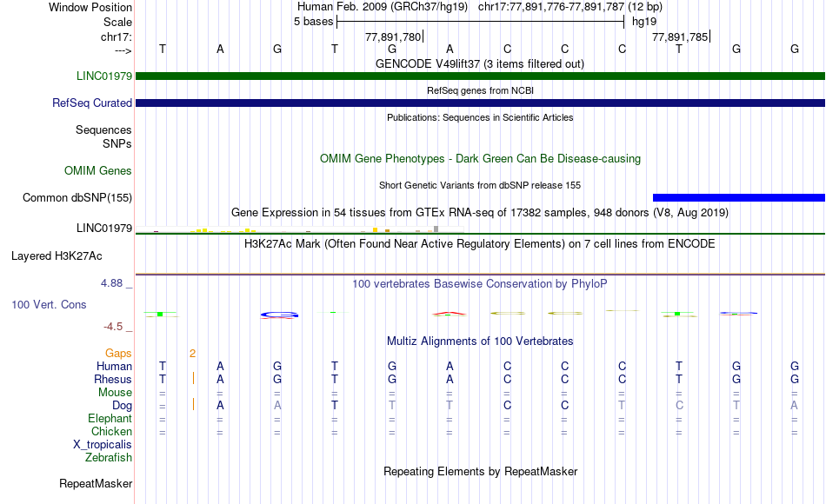Image resolution: width=826 pixels, height=504 pixels.
Task: Click the 100 Vert. Cons label
Action: click(49, 304)
